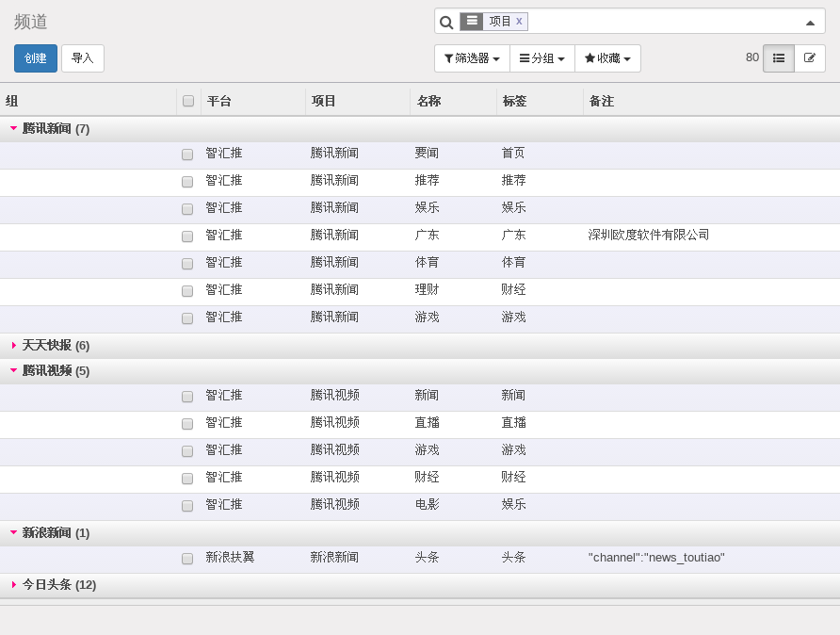Check the 腾讯新闻 推荐 row checkbox
This screenshot has height=635, width=840.
pyautogui.click(x=187, y=182)
